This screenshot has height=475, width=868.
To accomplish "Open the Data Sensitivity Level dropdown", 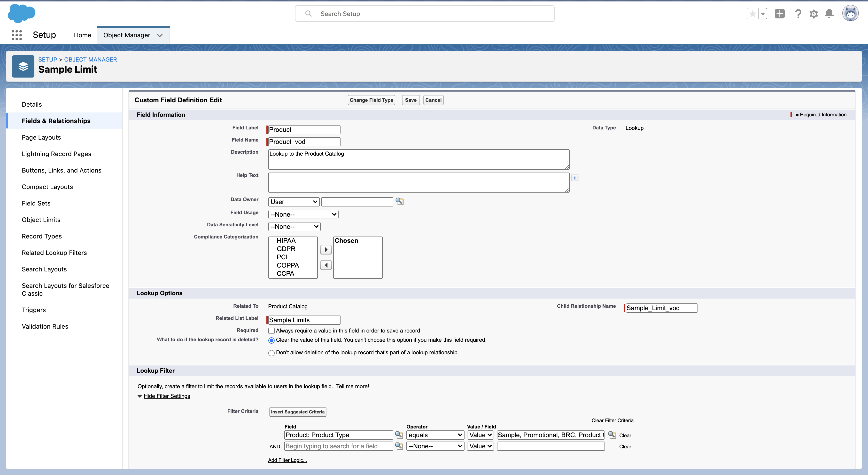I will (294, 227).
